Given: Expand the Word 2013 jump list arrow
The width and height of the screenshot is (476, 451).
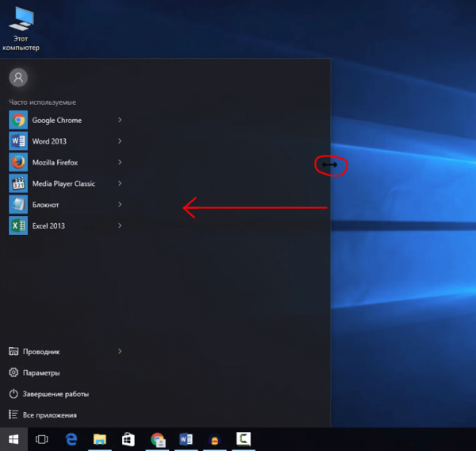Looking at the screenshot, I should coord(120,141).
